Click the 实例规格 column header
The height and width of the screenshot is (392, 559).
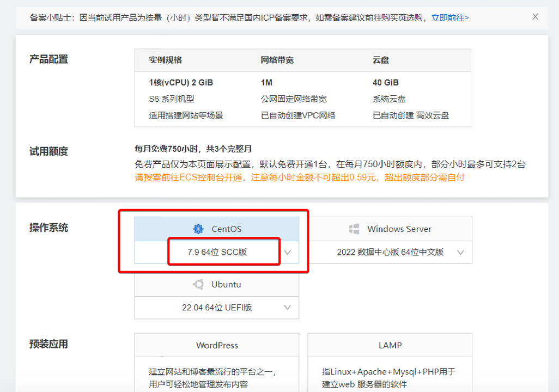click(166, 60)
